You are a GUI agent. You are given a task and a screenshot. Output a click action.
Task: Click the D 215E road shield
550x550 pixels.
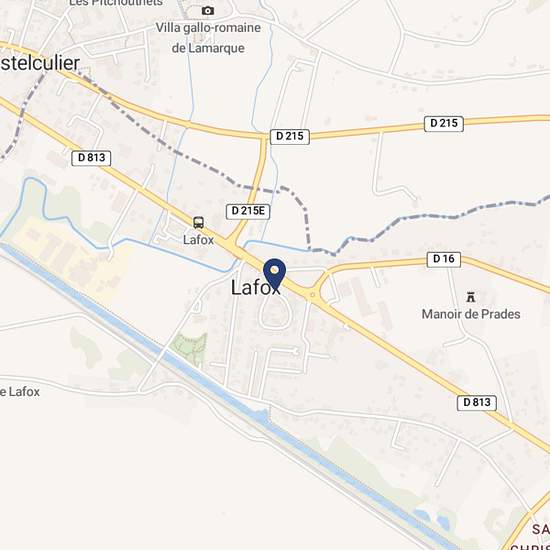coord(248,211)
